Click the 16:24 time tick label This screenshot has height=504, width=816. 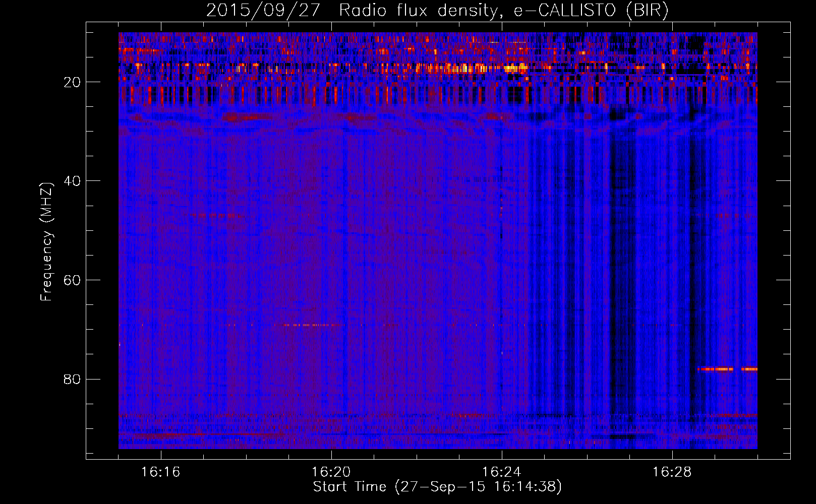tap(502, 472)
